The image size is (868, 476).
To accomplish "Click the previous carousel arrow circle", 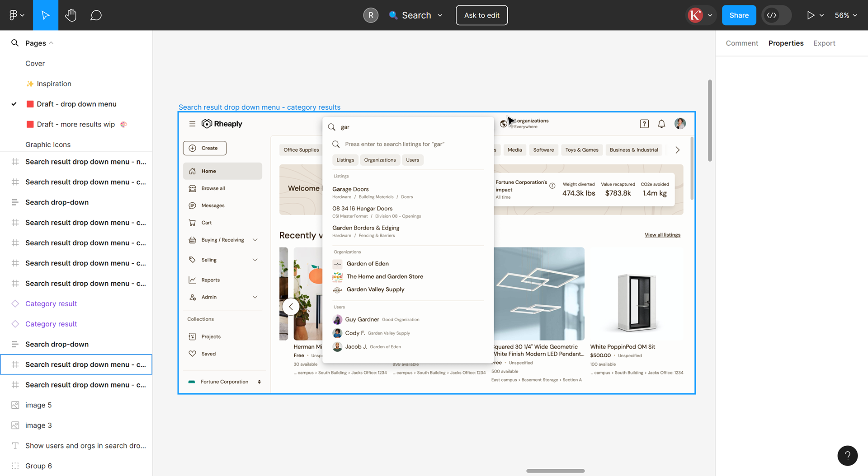I will point(291,307).
